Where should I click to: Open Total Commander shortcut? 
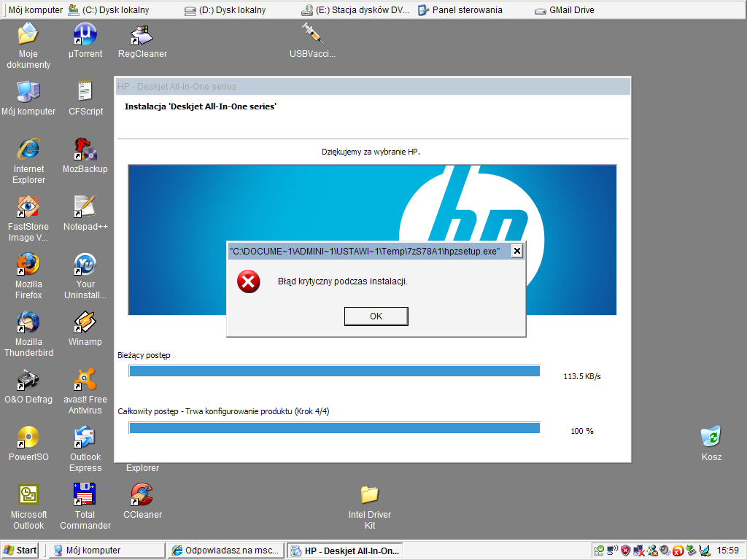pos(85,507)
